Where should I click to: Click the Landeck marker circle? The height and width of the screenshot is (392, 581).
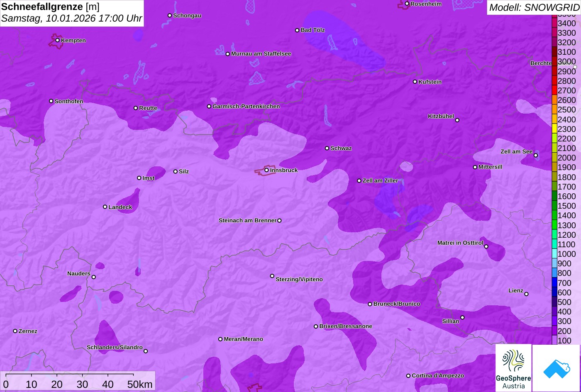coord(105,207)
